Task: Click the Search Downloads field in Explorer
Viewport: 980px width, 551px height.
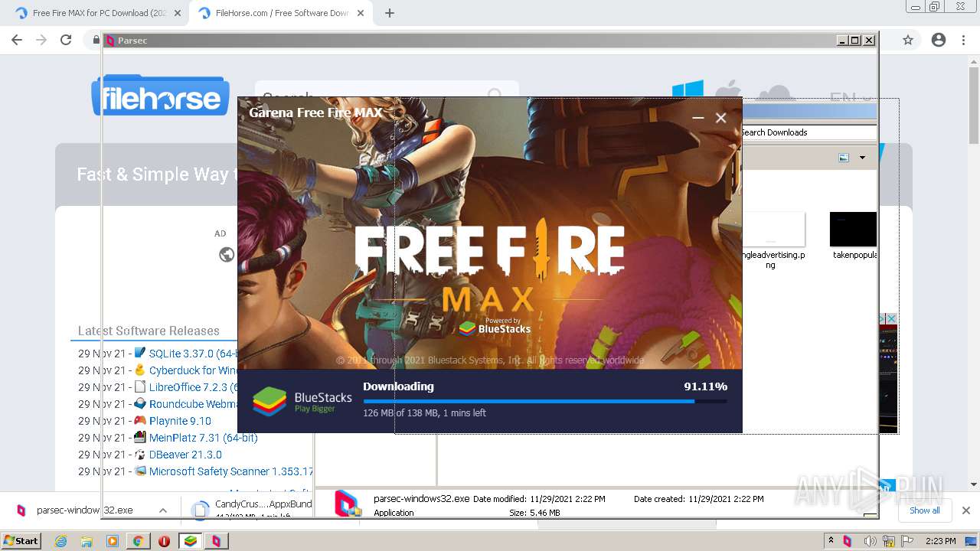Action: tap(808, 132)
